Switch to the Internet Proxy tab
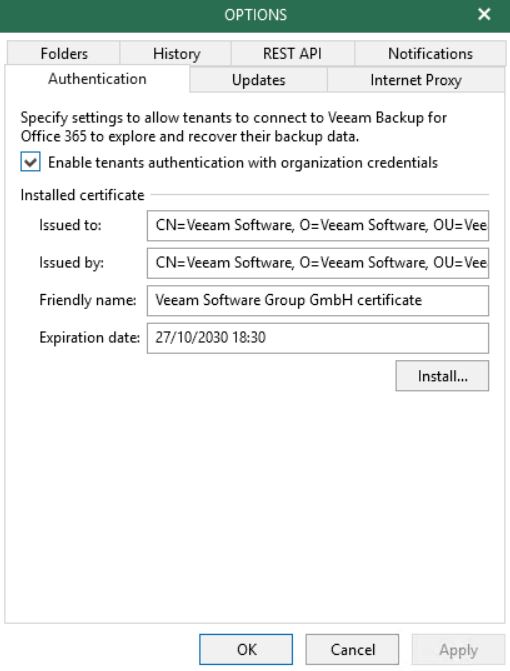Viewport: 510px width, 671px height. tap(415, 80)
